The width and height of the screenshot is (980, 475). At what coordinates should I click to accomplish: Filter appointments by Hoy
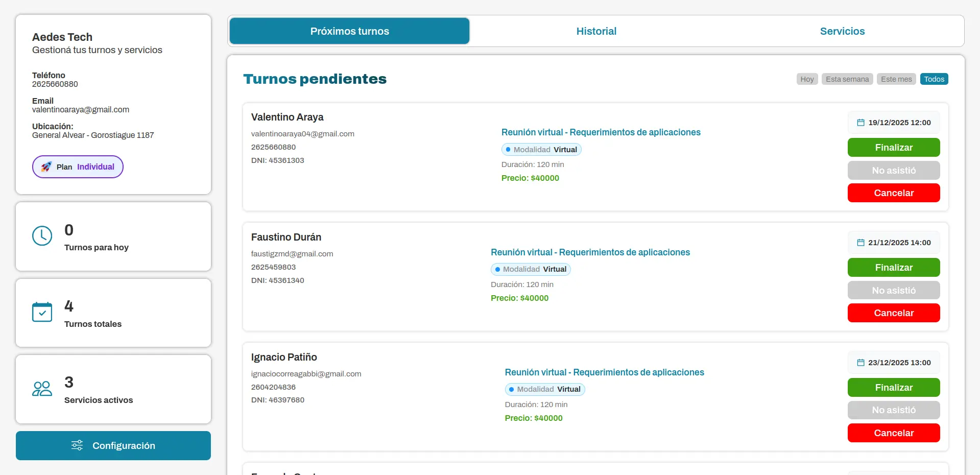tap(807, 79)
